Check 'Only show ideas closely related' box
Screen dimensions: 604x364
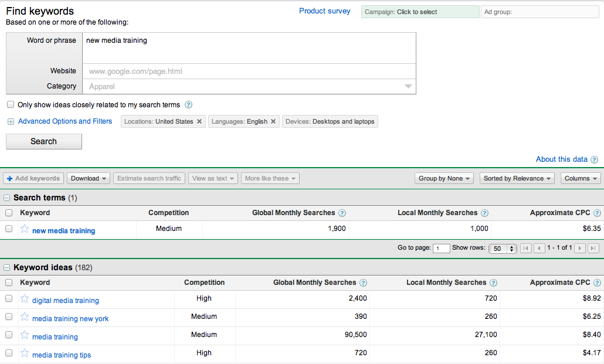pos(11,104)
